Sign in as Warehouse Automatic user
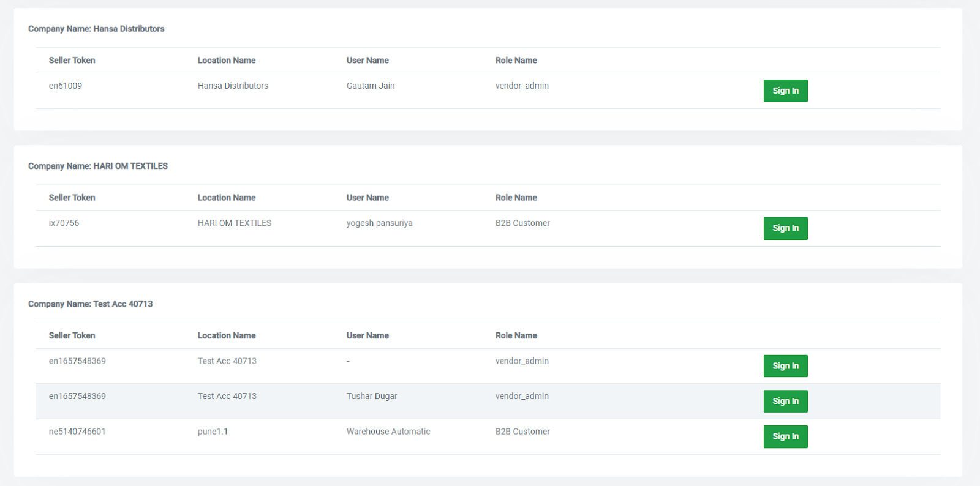980x486 pixels. 785,436
